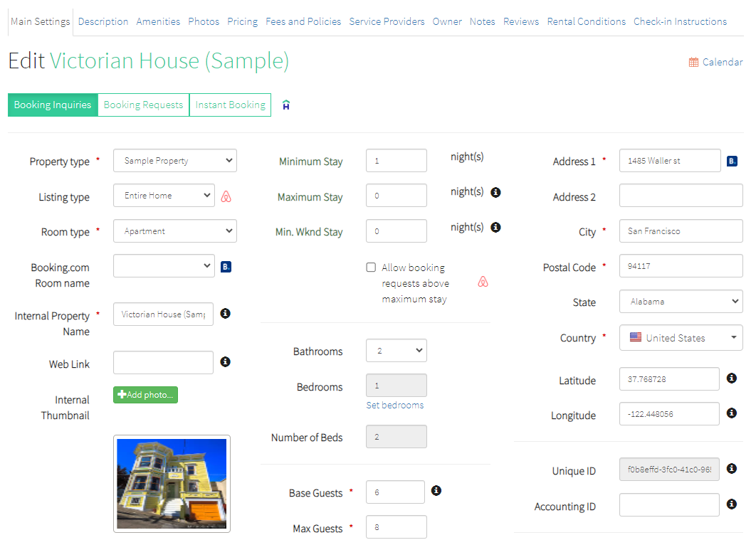This screenshot has width=756, height=540.
Task: Click the Booking.com icon next to Address 1
Action: (732, 162)
